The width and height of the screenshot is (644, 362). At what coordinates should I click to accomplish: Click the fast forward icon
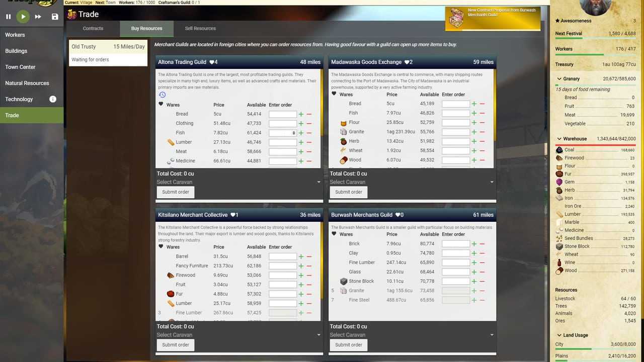pyautogui.click(x=38, y=17)
